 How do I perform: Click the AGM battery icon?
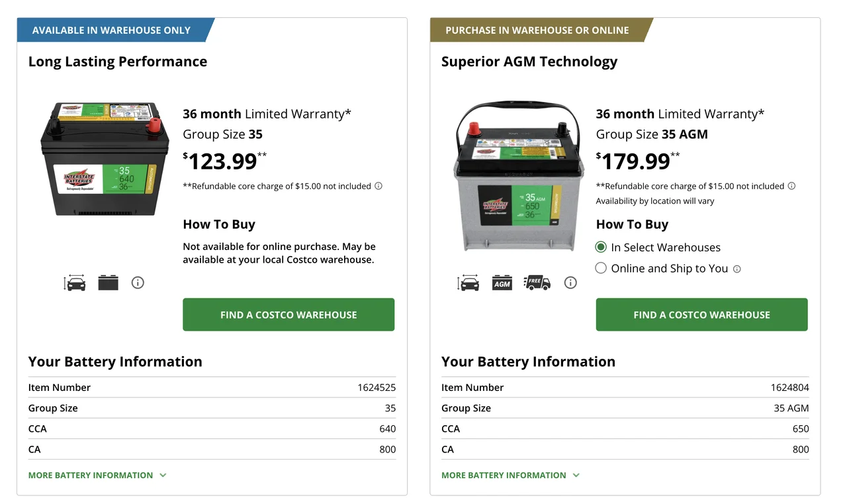click(x=502, y=283)
